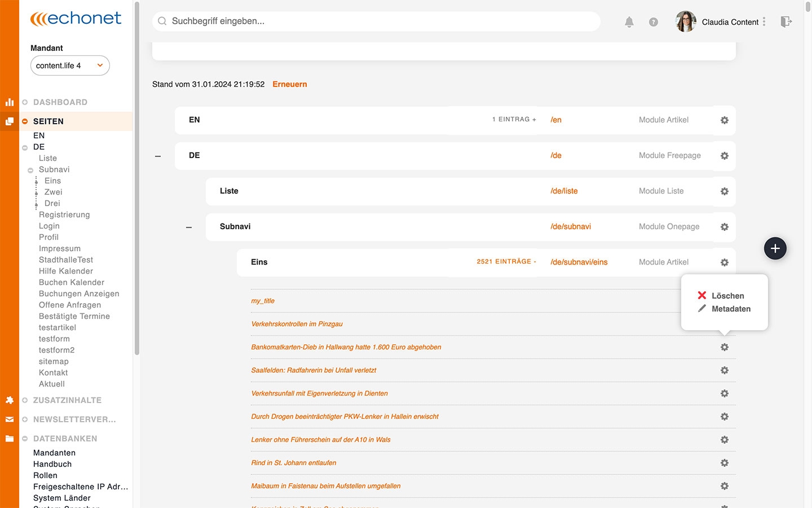Click the dashboard bar chart sidebar icon
Screen dimensions: 812x508
click(10, 102)
